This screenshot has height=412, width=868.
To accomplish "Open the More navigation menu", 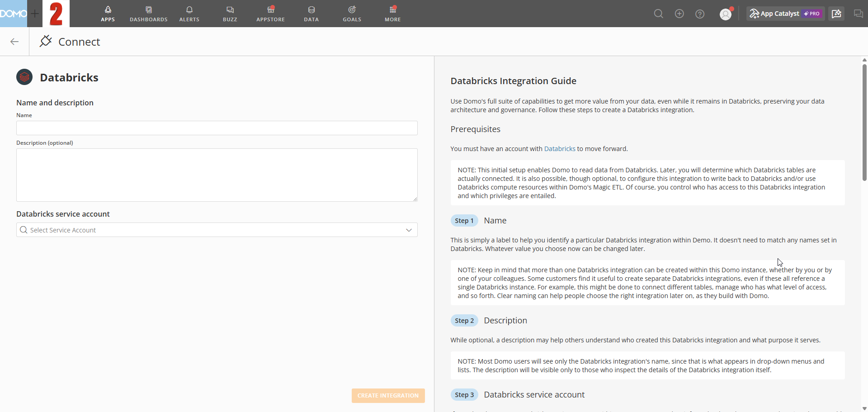I will click(x=393, y=14).
